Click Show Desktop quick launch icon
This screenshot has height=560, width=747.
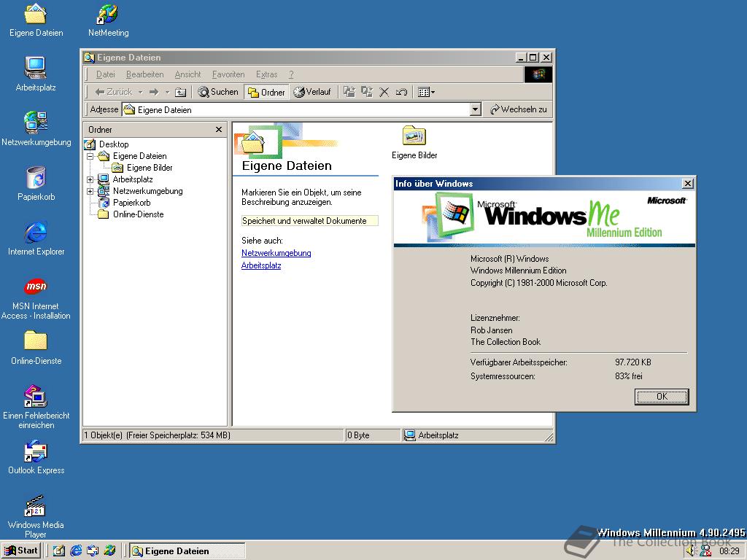(x=59, y=551)
